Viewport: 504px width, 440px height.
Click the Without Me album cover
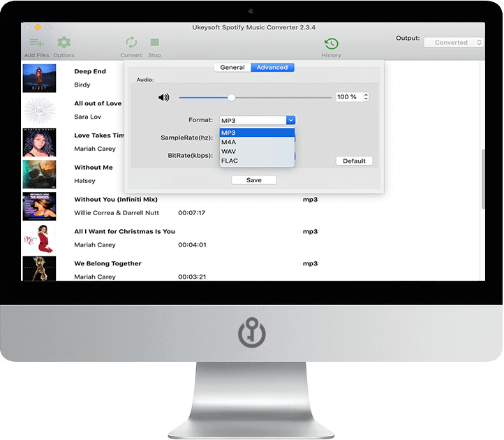coord(39,175)
